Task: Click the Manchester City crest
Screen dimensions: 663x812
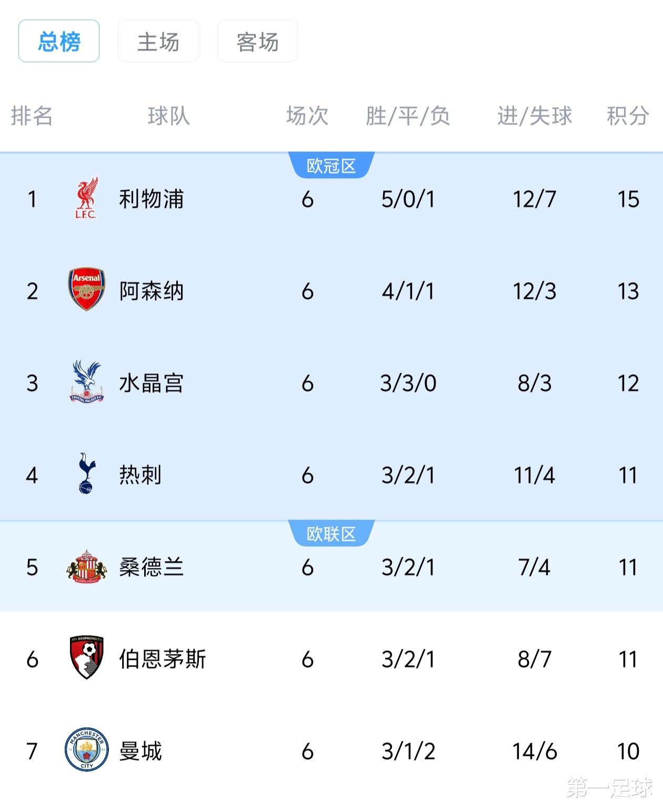Action: 87,750
